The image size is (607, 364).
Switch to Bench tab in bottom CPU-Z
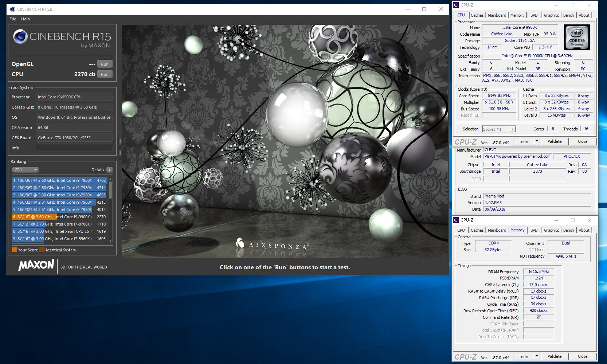coord(568,230)
